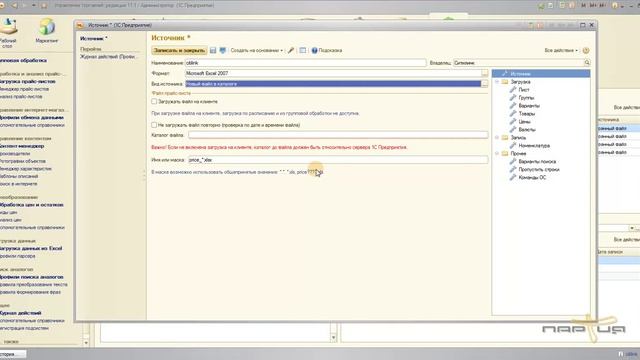Click Записать и закрыть button
The width and height of the screenshot is (640, 360).
click(179, 50)
